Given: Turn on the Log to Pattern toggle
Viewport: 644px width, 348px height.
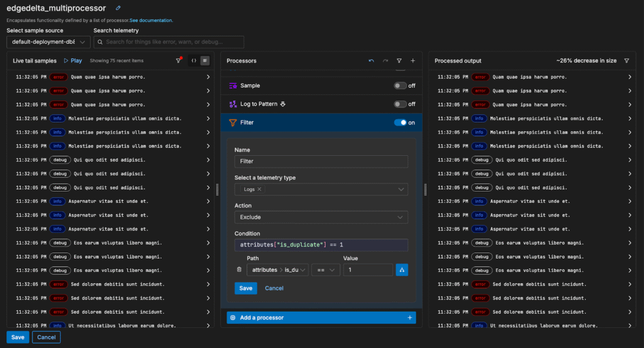Looking at the screenshot, I should (x=400, y=104).
